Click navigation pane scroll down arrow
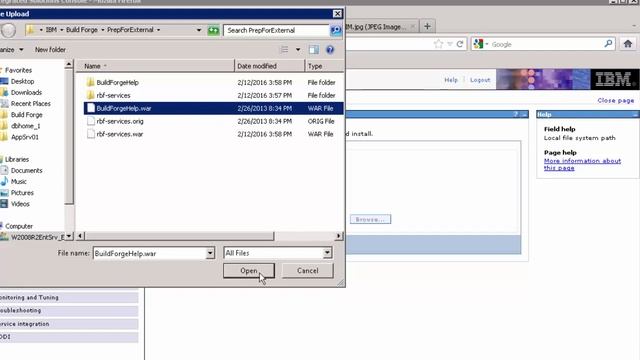This screenshot has width=640, height=360. point(69,236)
